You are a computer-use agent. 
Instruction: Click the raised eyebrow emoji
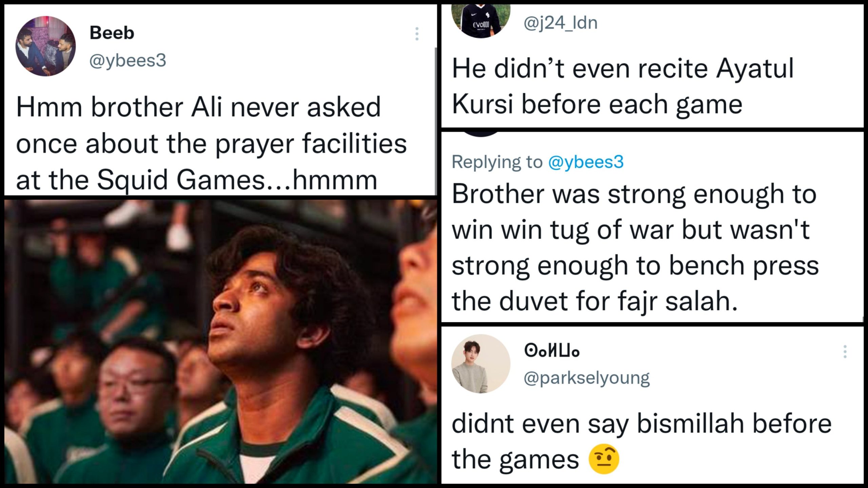click(x=604, y=459)
